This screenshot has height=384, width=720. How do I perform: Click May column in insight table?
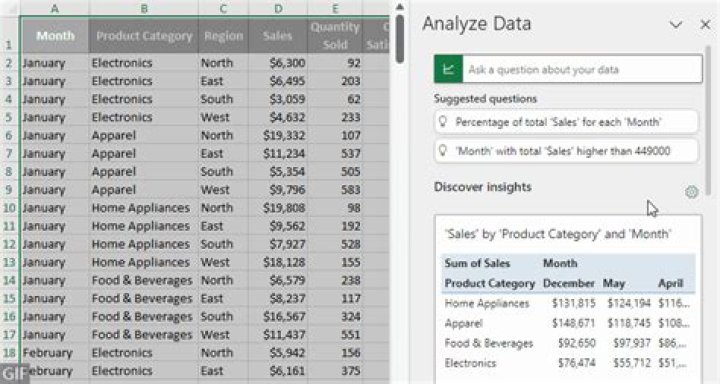tap(613, 283)
